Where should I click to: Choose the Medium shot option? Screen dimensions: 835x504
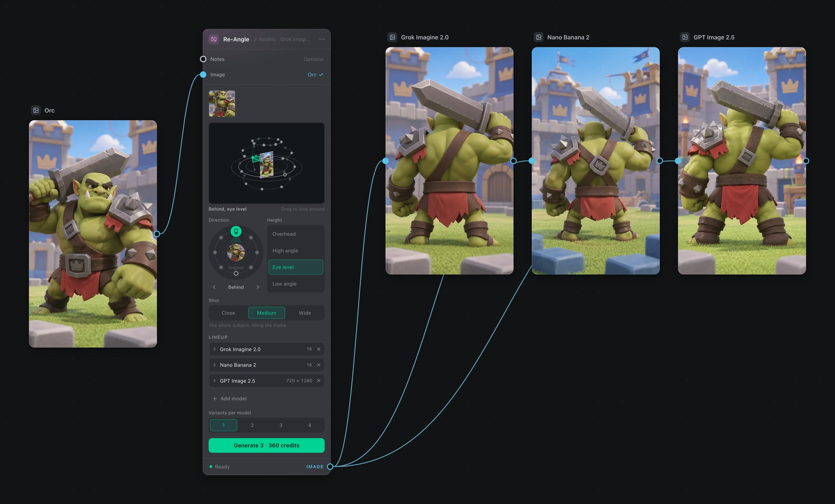pyautogui.click(x=267, y=313)
